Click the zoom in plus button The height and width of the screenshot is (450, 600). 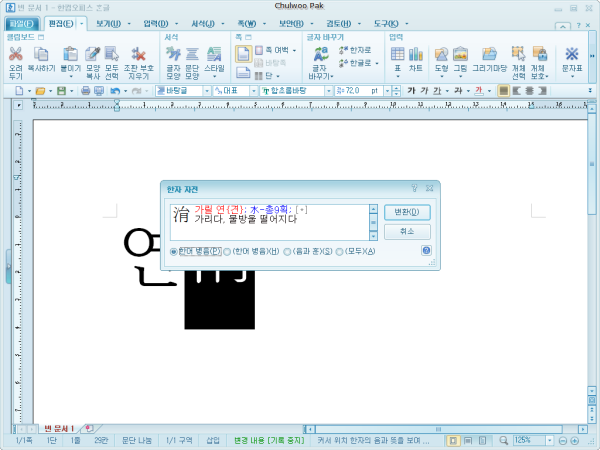(x=575, y=440)
